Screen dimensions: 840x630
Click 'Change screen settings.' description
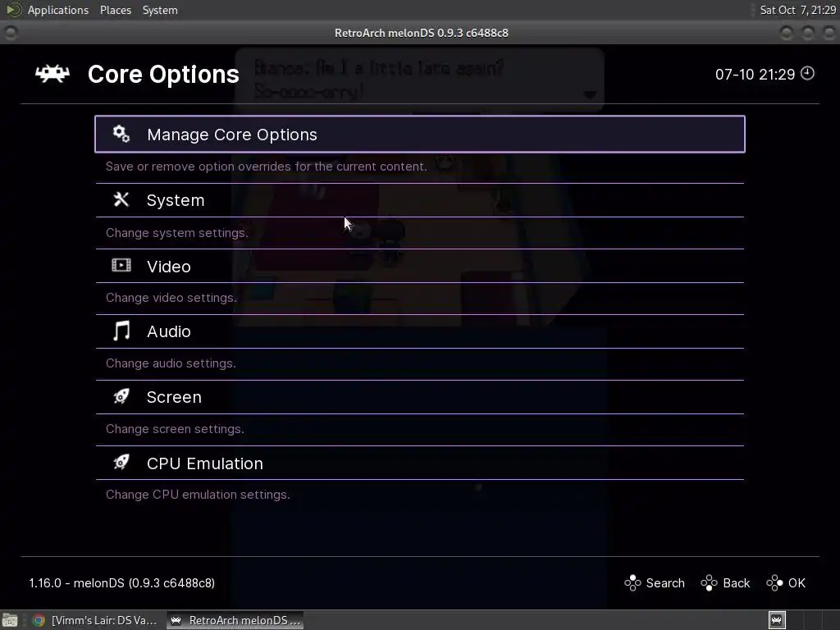[175, 429]
